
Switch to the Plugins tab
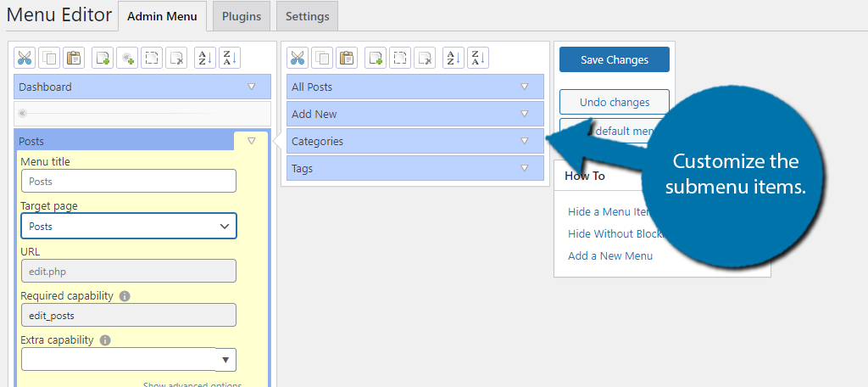(x=241, y=16)
